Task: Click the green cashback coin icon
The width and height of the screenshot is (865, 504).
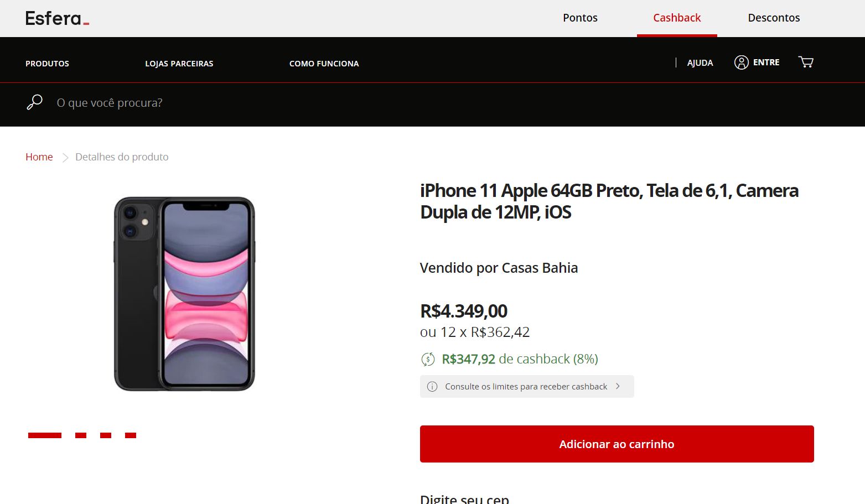Action: point(428,360)
